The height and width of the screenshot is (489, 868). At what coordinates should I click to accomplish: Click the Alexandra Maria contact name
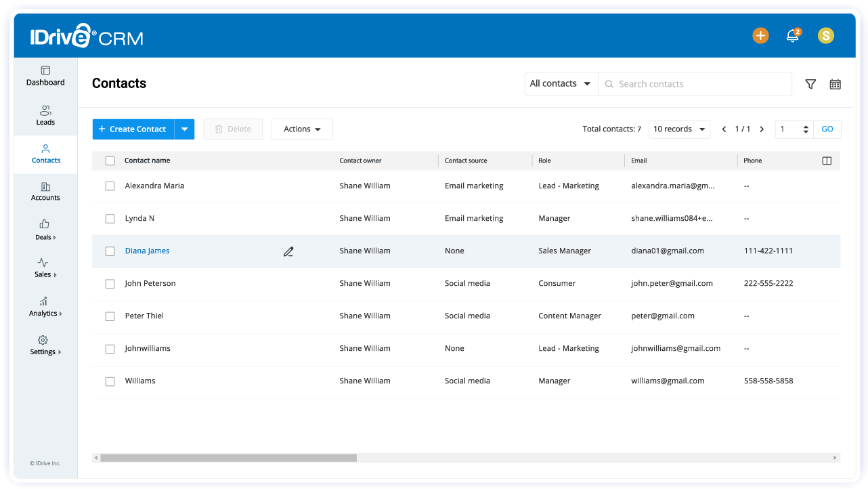pos(154,186)
